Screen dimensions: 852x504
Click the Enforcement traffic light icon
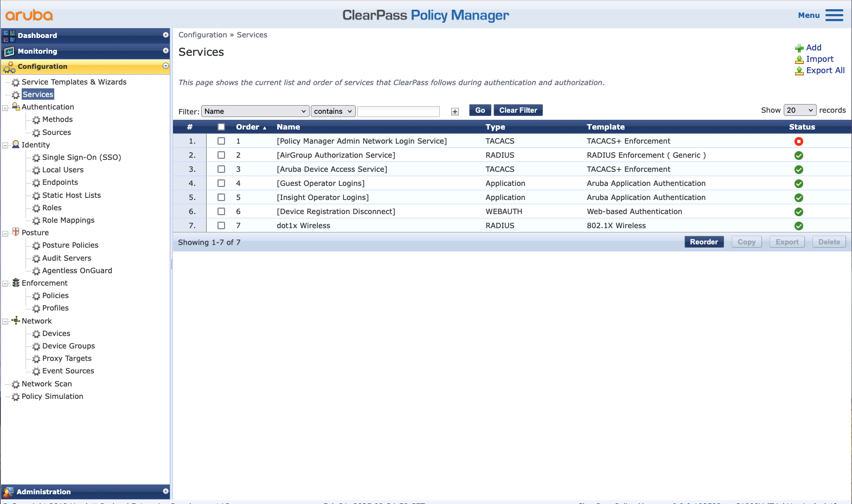pos(16,282)
